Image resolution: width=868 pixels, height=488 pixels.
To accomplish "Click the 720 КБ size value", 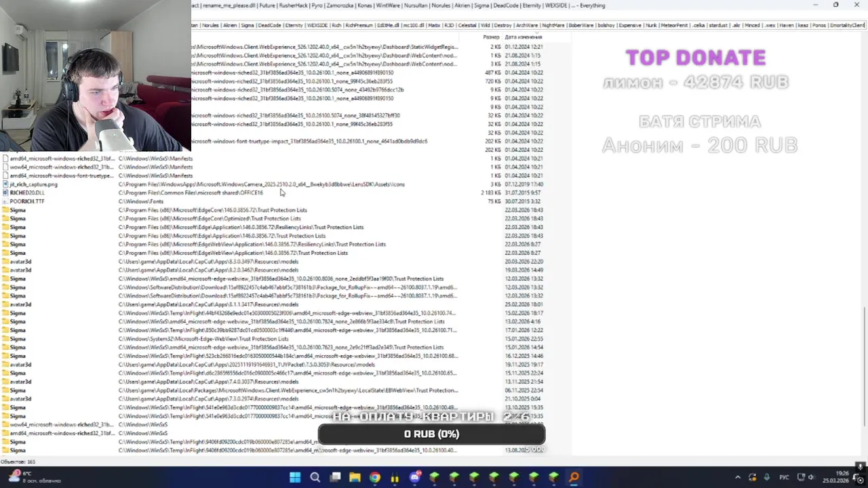I will tap(492, 81).
